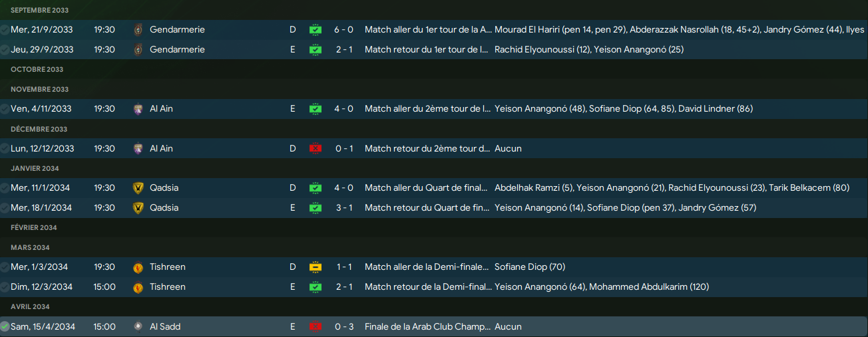Viewport: 868px width, 337px height.
Task: Toggle the check circle on the 21/9/2033 row
Action: click(5, 30)
